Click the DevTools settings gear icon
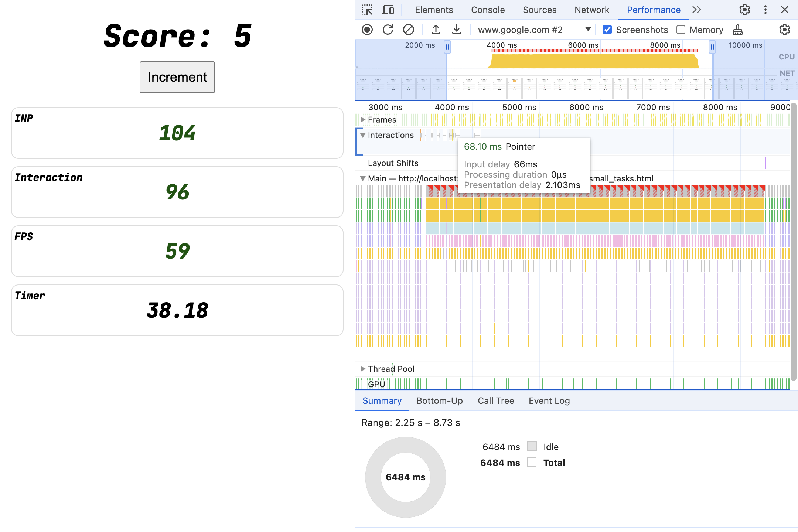798x532 pixels. (745, 9)
